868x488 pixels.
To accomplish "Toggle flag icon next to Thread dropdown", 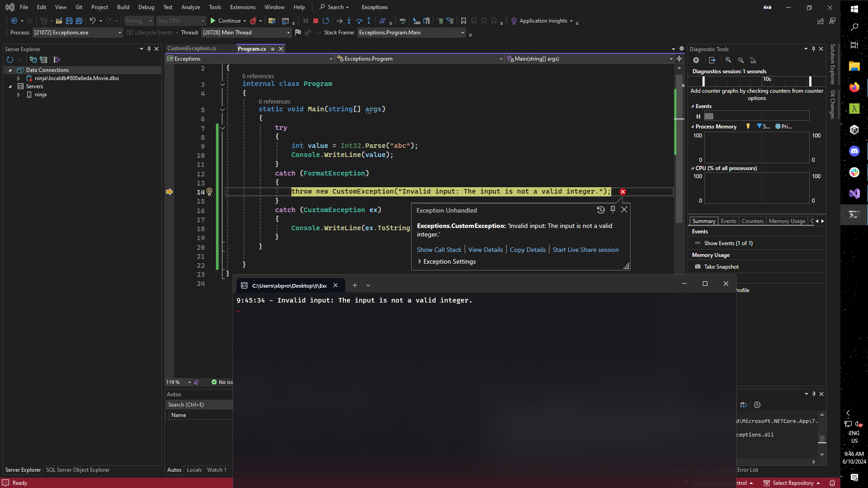I will [x=298, y=33].
